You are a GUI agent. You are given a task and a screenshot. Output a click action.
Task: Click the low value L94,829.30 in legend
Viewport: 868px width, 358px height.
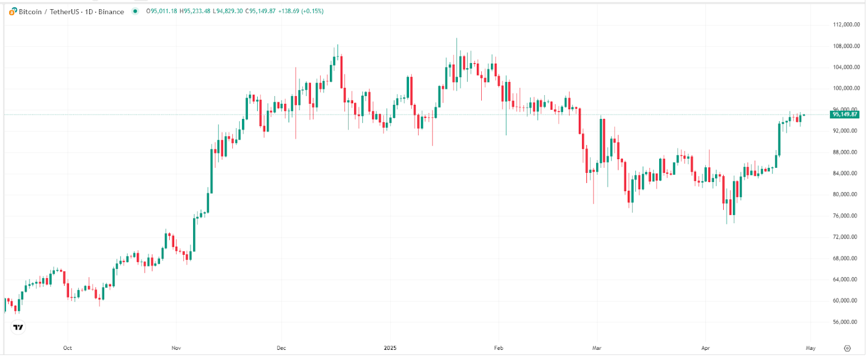(x=228, y=11)
